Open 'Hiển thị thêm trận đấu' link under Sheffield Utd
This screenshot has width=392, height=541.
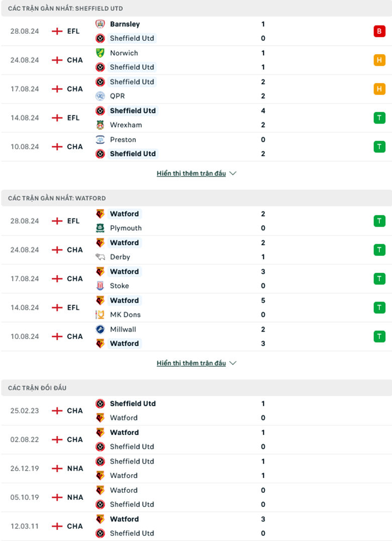click(x=191, y=173)
